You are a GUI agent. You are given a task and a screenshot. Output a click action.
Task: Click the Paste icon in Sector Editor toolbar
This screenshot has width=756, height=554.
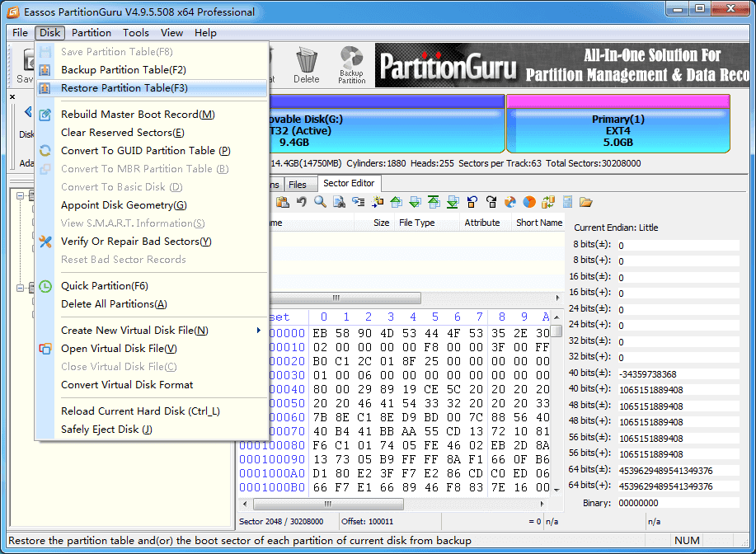pos(283,202)
